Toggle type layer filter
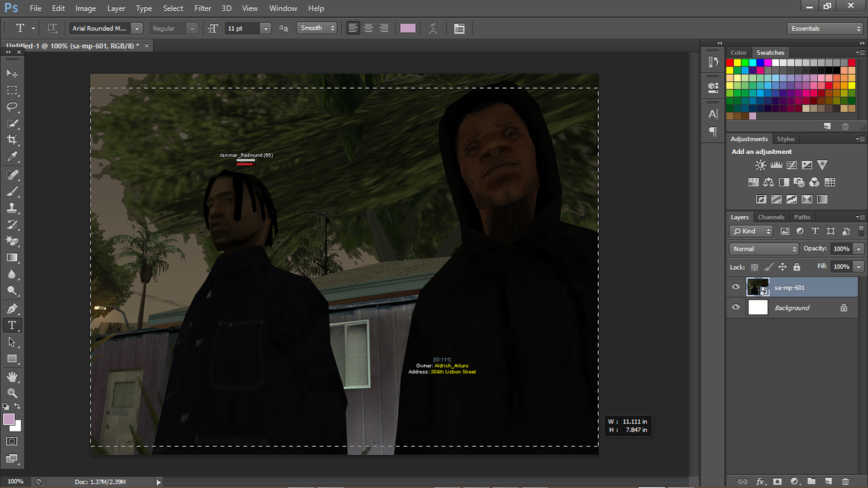Image resolution: width=868 pixels, height=488 pixels. (x=815, y=231)
